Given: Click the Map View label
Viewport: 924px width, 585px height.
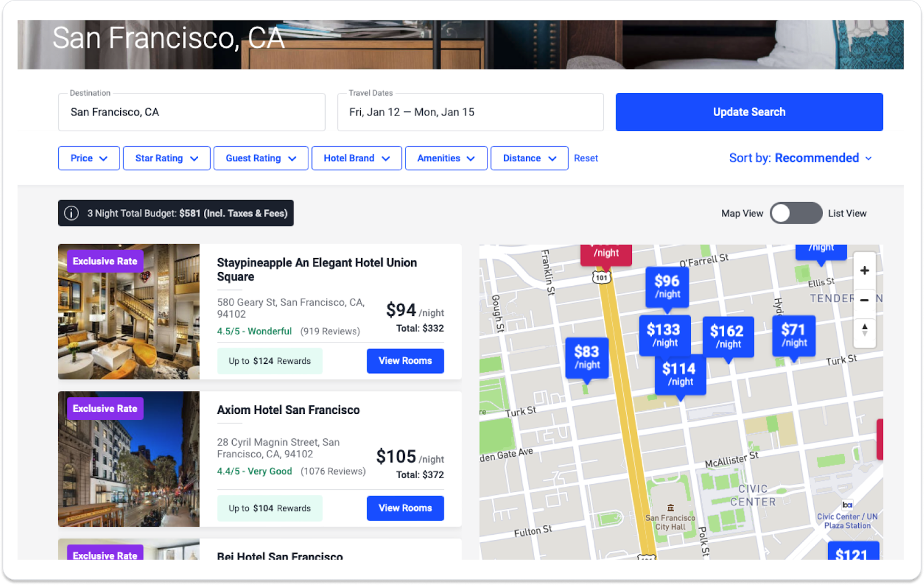Looking at the screenshot, I should pos(742,214).
